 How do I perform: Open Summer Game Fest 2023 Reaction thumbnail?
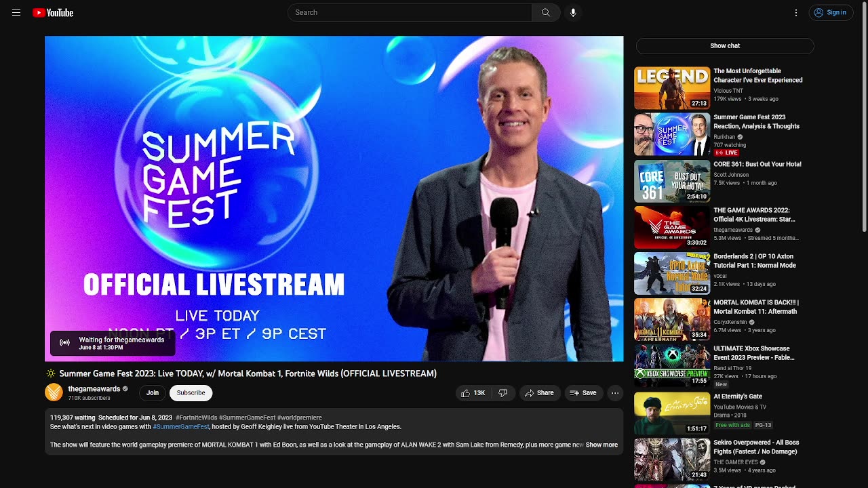(672, 134)
